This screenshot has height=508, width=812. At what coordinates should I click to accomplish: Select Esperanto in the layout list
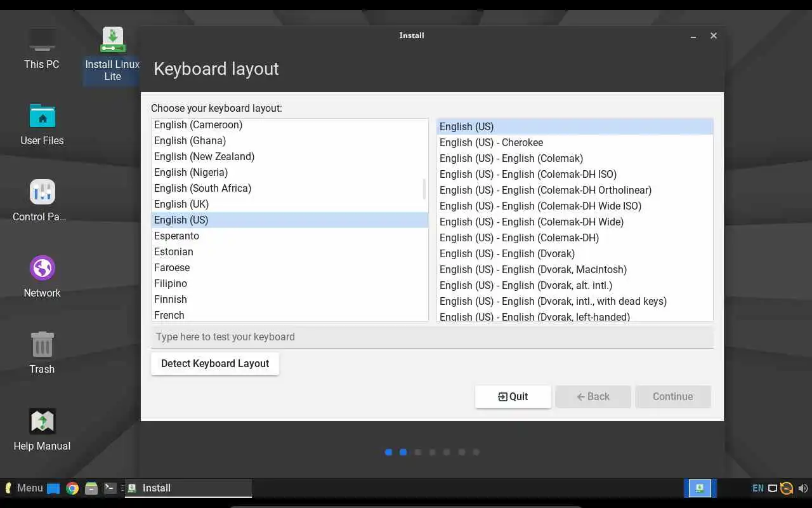(x=290, y=236)
